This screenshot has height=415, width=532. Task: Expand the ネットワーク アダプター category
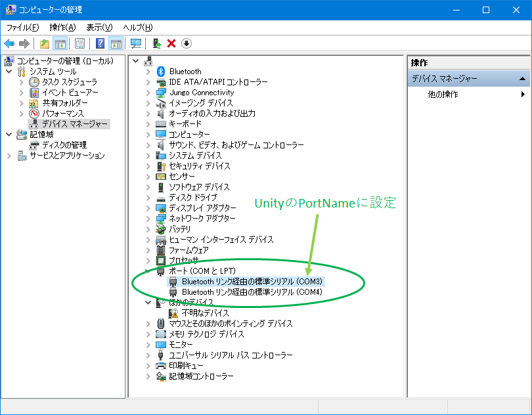pyautogui.click(x=148, y=219)
